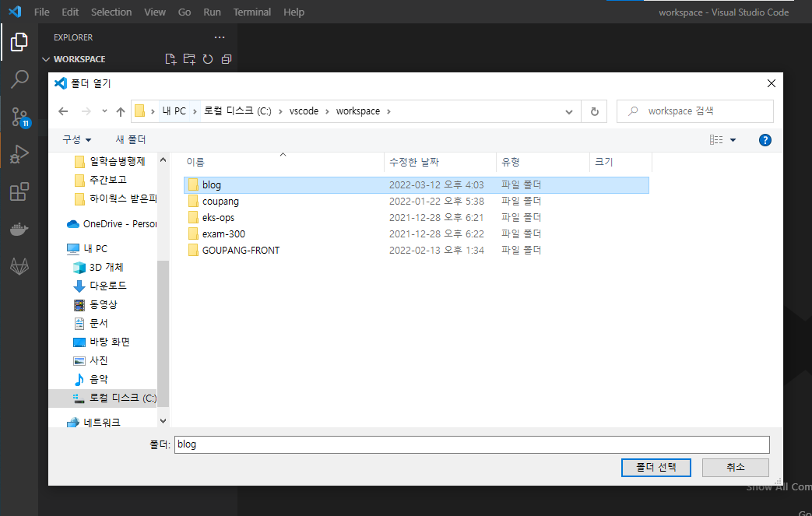Go up one folder level

coord(121,111)
